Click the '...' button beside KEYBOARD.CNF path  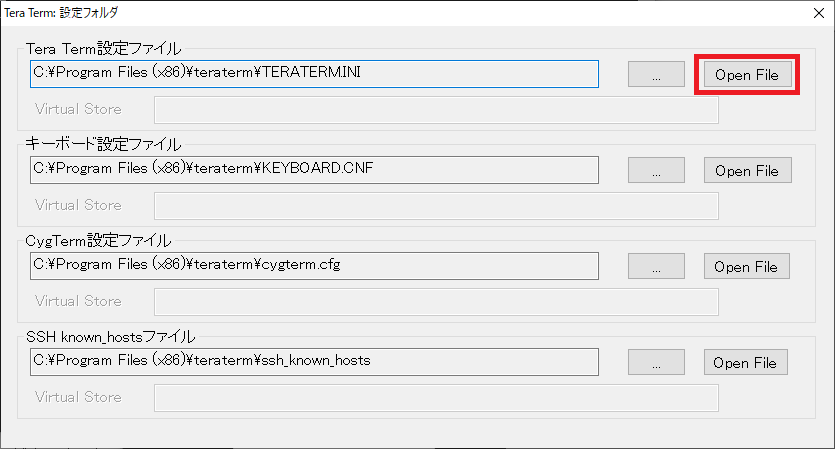[656, 171]
